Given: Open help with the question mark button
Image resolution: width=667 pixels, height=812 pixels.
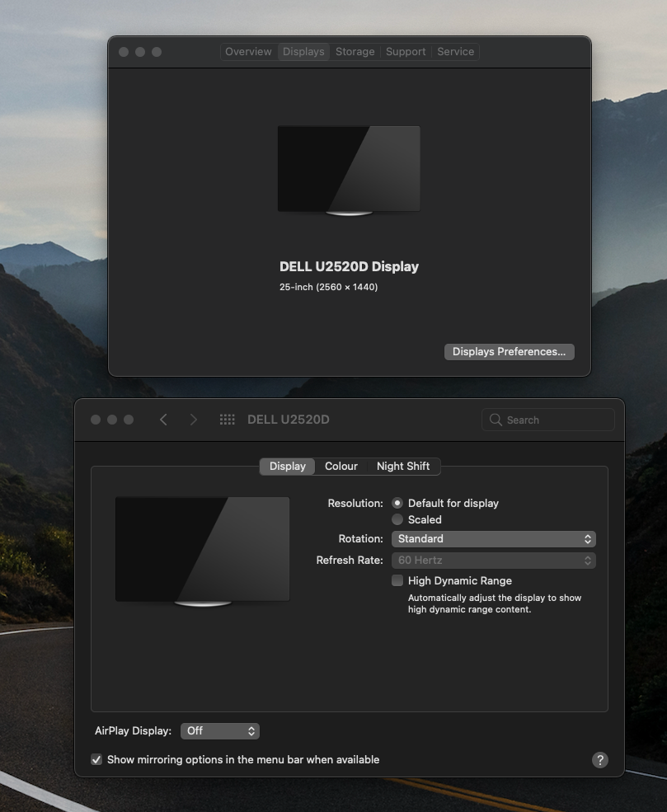Looking at the screenshot, I should coord(599,760).
